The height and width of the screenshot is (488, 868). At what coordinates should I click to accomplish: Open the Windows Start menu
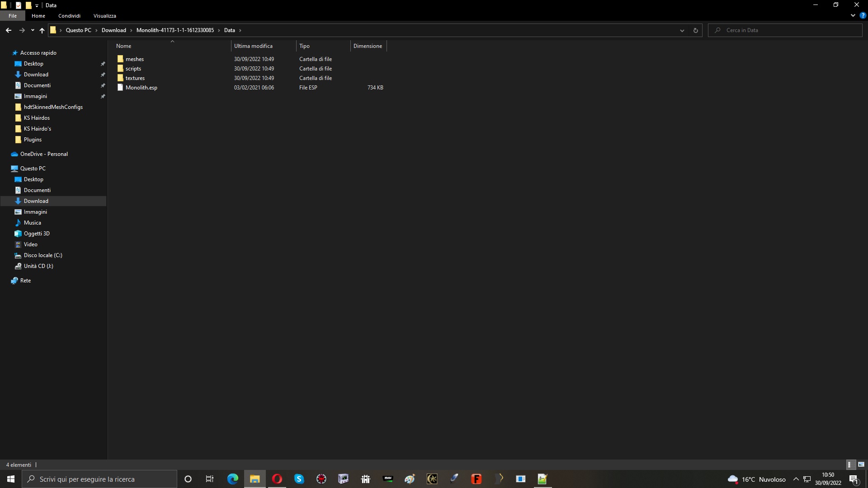click(x=11, y=479)
